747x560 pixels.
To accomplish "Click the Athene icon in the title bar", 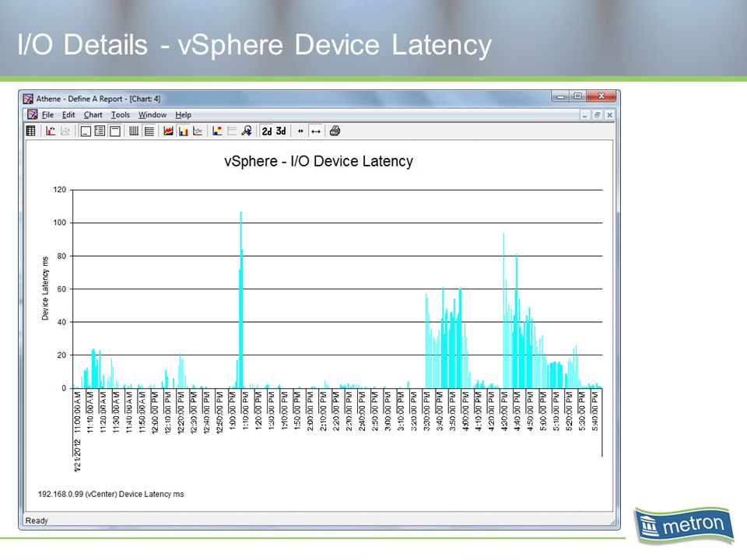I will click(29, 99).
